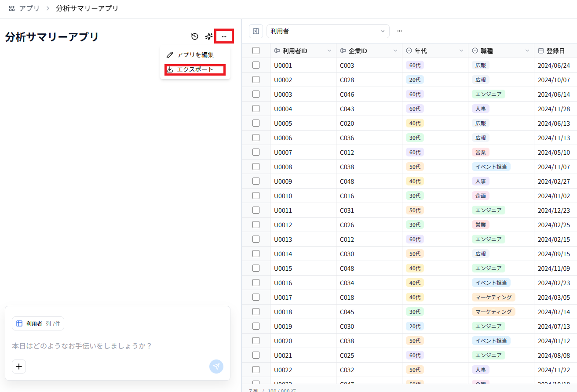Select エクスポート from the menu

[195, 69]
